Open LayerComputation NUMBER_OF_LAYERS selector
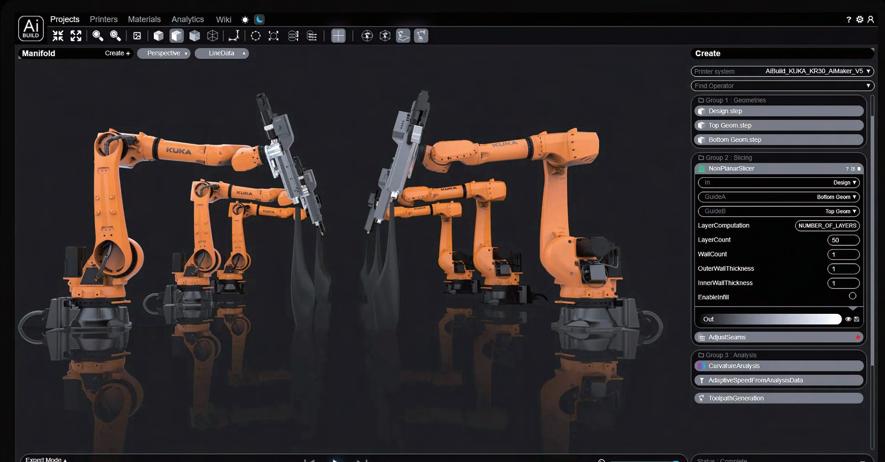The height and width of the screenshot is (462, 885). [827, 226]
